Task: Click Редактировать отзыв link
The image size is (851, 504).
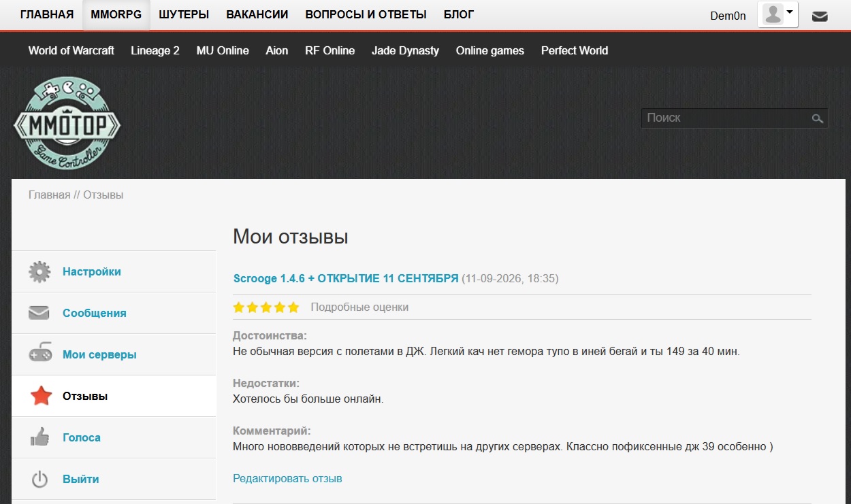Action: pos(287,479)
